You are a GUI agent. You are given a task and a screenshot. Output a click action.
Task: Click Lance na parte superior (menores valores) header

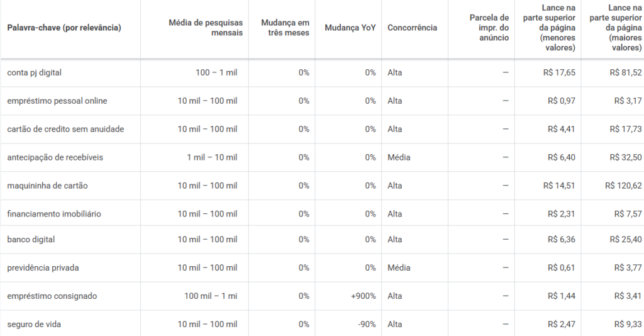(549, 28)
